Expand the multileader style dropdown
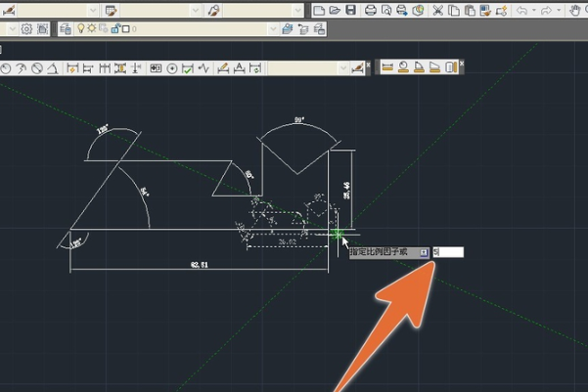 pyautogui.click(x=298, y=11)
